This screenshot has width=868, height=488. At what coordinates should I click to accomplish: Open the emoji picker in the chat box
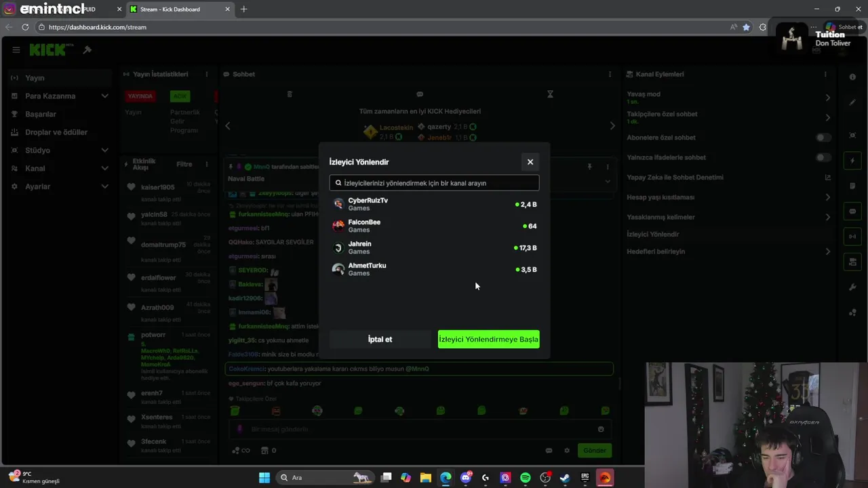pyautogui.click(x=601, y=429)
